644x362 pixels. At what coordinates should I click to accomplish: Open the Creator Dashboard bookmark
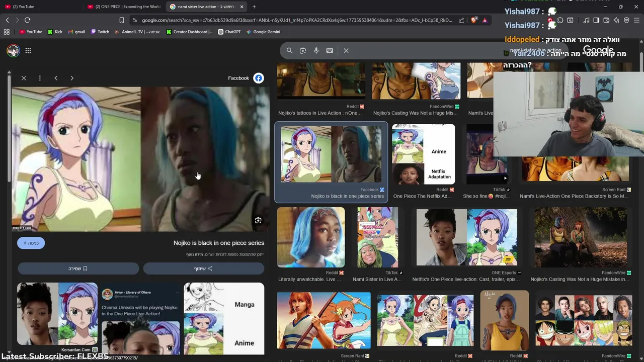coord(189,32)
